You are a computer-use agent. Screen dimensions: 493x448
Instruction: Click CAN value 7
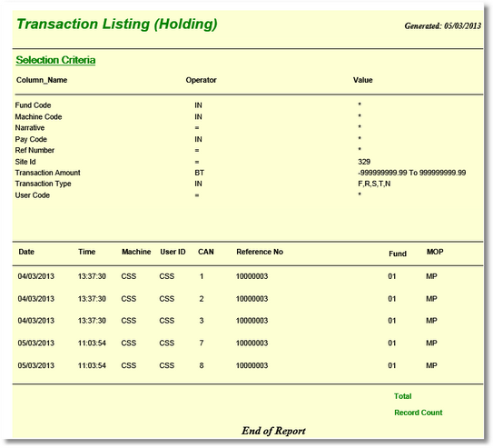coord(202,343)
